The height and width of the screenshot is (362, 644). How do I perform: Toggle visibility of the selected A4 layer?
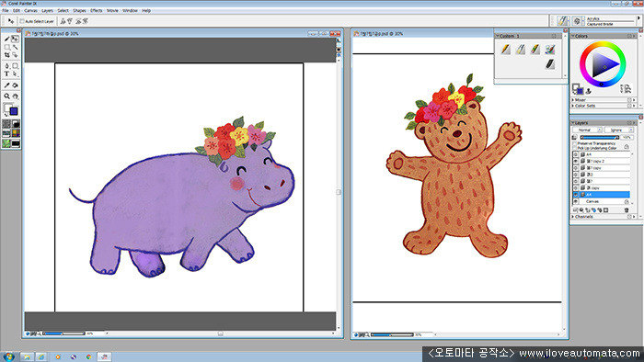(575, 195)
